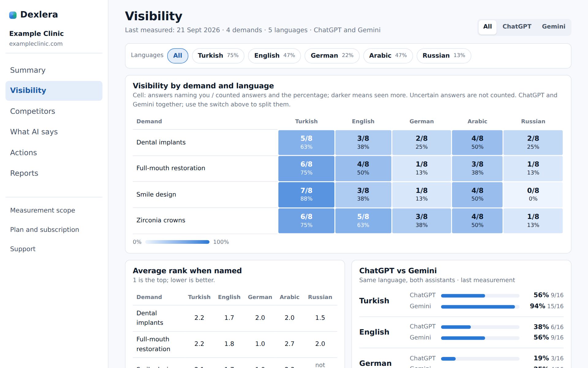This screenshot has width=588, height=368.
Task: Click the Russian column header in heatmap
Action: click(x=533, y=121)
